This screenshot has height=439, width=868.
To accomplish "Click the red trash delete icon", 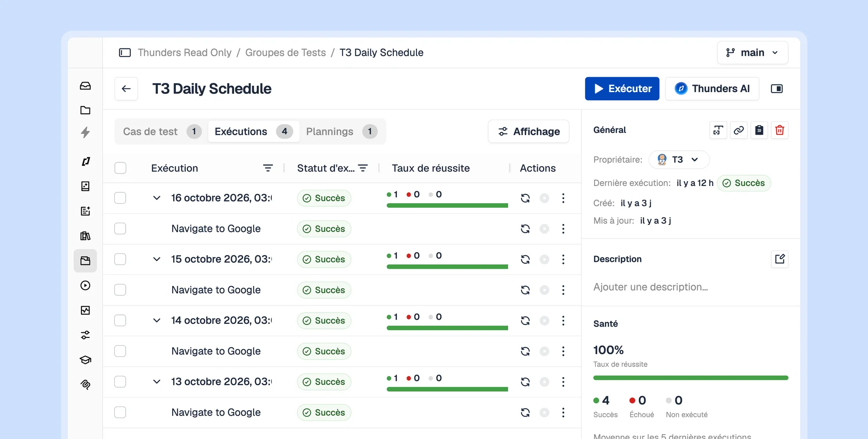I will (780, 131).
